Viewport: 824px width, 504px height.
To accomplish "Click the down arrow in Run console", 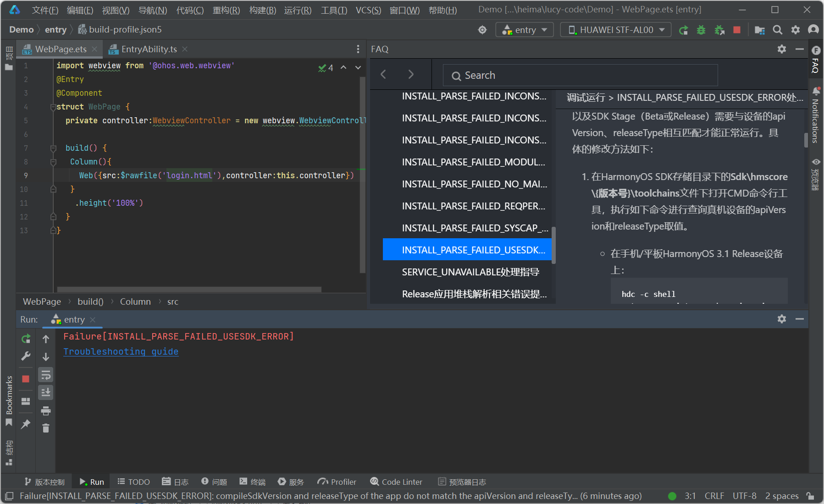I will pyautogui.click(x=46, y=356).
